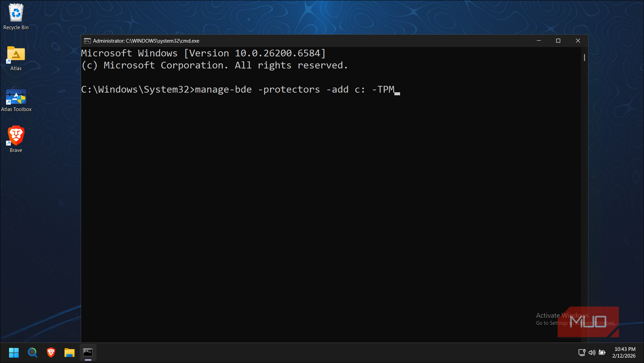
Task: Maximize the Command Prompt window
Action: point(558,41)
